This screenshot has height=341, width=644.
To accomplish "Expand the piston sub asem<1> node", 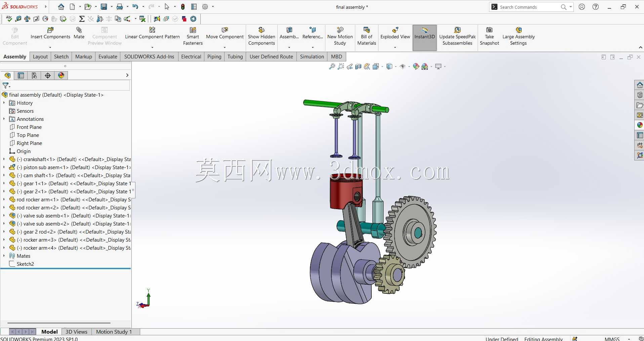I will point(4,167).
